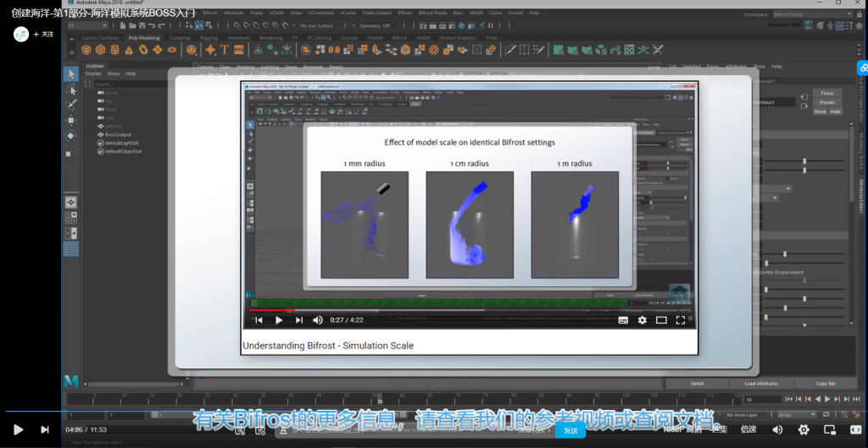Create a polygon cylinder from shelf
This screenshot has height=448, width=868.
[114, 50]
